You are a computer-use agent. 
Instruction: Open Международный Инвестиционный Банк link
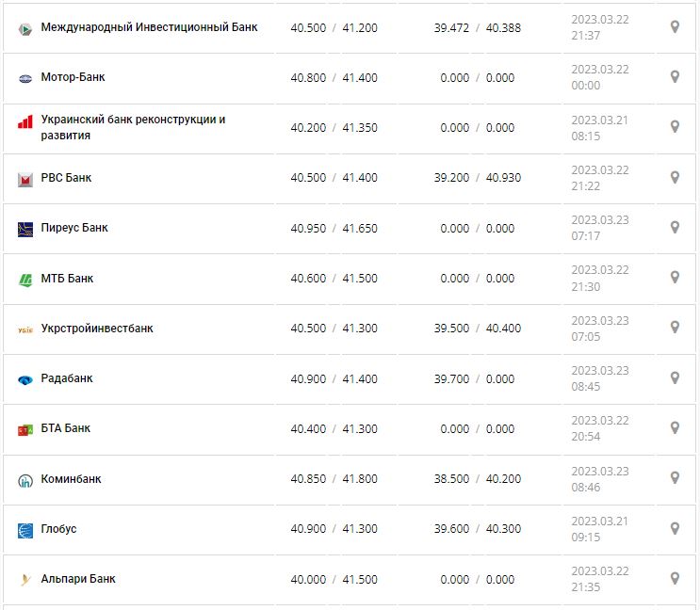149,27
